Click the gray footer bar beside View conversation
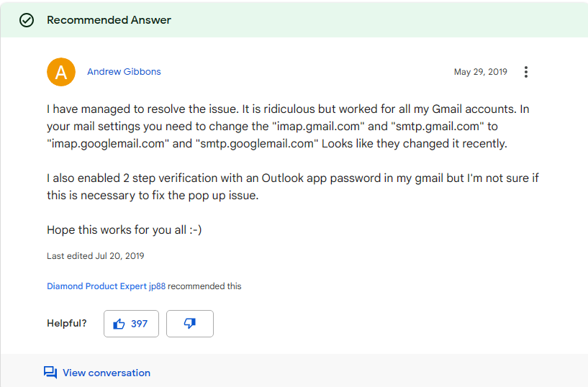 [x=369, y=371]
